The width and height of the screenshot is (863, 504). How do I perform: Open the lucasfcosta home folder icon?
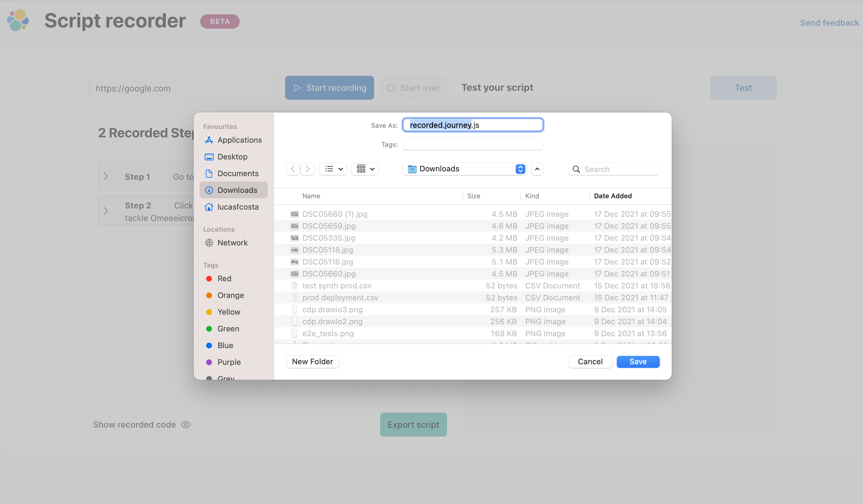(209, 207)
